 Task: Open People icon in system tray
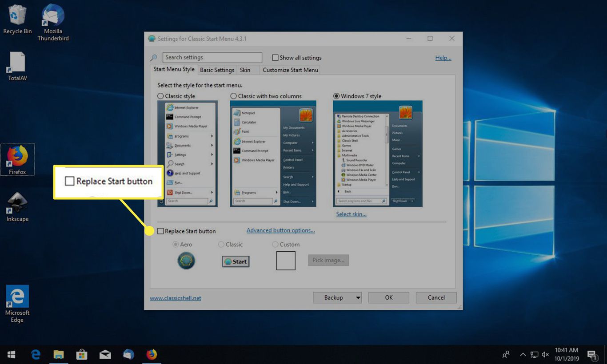pos(506,355)
